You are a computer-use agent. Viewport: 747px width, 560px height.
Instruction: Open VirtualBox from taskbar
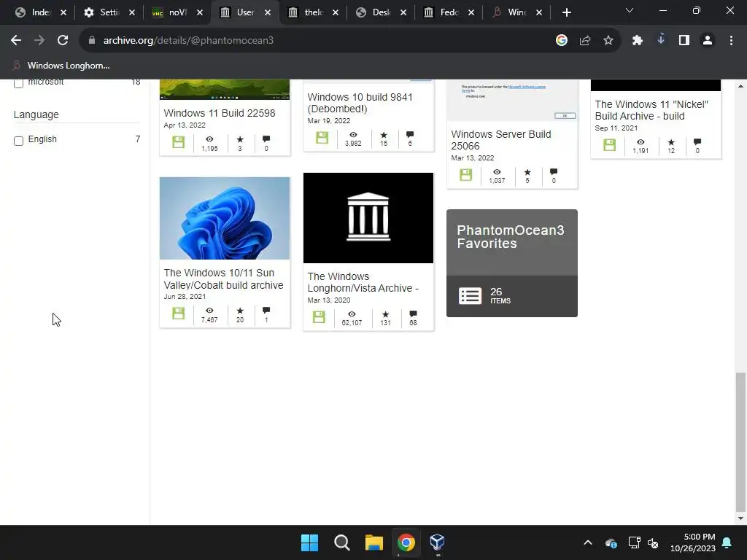[x=438, y=542]
